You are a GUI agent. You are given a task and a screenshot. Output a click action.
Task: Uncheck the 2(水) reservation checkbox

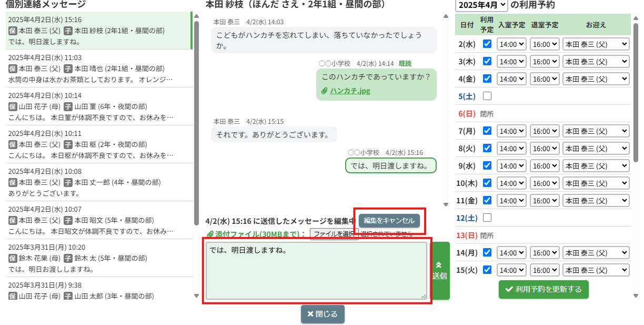[487, 44]
